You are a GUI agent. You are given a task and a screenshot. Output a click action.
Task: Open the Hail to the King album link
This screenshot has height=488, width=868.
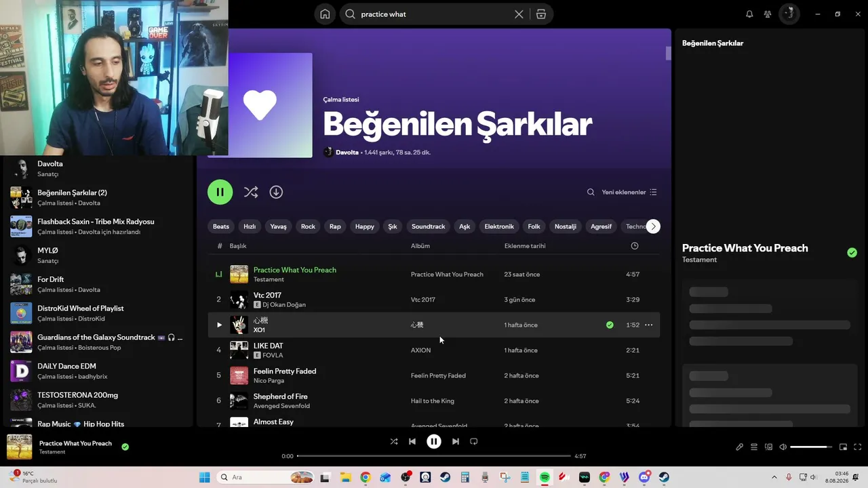tap(433, 401)
